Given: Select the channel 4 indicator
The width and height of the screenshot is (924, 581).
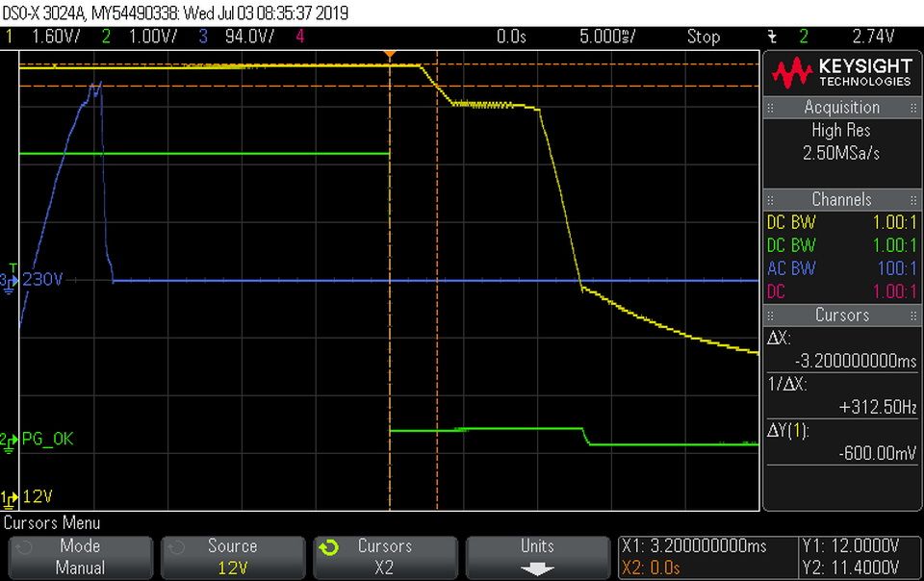Looking at the screenshot, I should click(300, 37).
